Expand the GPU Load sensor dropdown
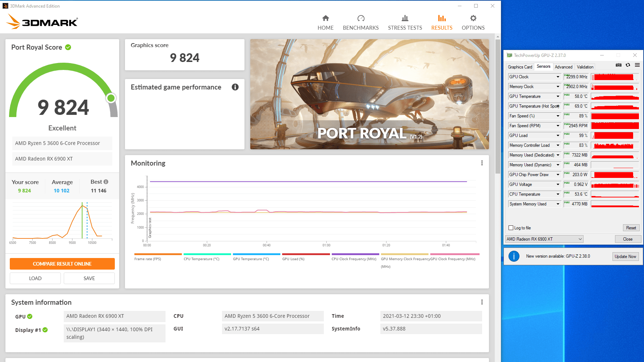 point(558,136)
